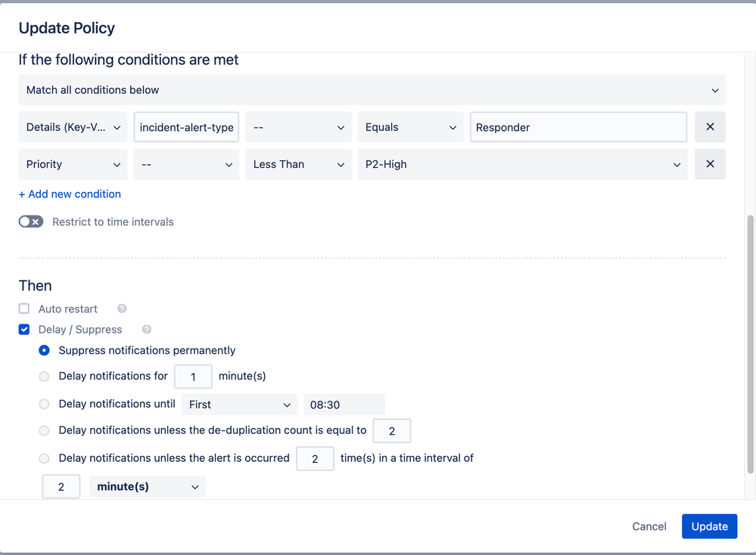Open the Equals operator dropdown
The width and height of the screenshot is (756, 555).
pyautogui.click(x=410, y=127)
